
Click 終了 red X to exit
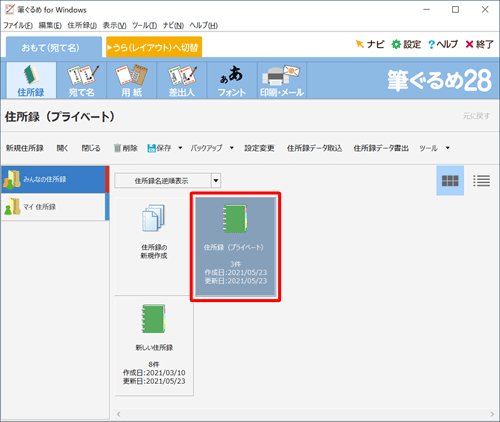click(x=479, y=44)
